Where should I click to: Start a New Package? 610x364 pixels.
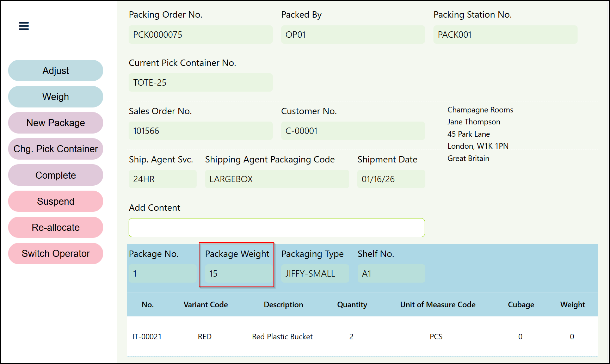pyautogui.click(x=56, y=123)
